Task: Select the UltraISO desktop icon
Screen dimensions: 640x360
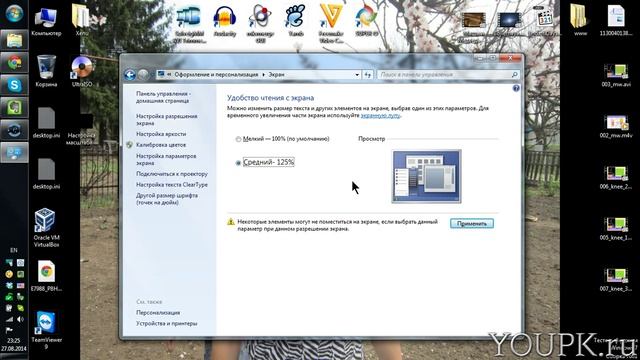Action: click(x=82, y=71)
